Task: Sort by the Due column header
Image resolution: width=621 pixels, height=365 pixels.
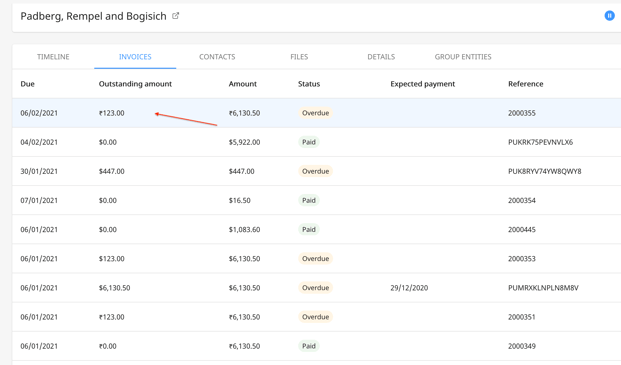Action: point(27,84)
